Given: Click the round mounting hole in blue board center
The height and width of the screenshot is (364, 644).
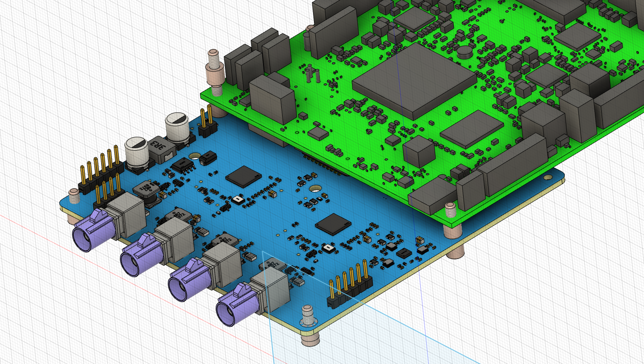Looking at the screenshot, I should click(x=315, y=188).
